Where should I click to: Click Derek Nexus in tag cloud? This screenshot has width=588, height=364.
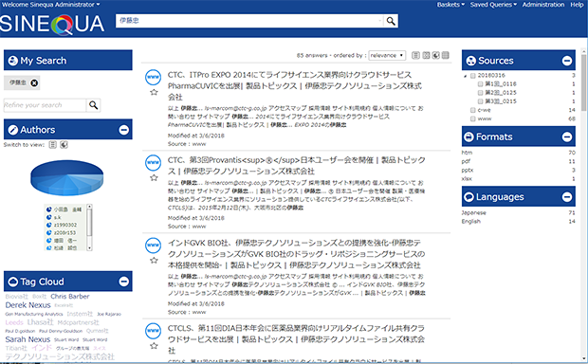(28, 305)
